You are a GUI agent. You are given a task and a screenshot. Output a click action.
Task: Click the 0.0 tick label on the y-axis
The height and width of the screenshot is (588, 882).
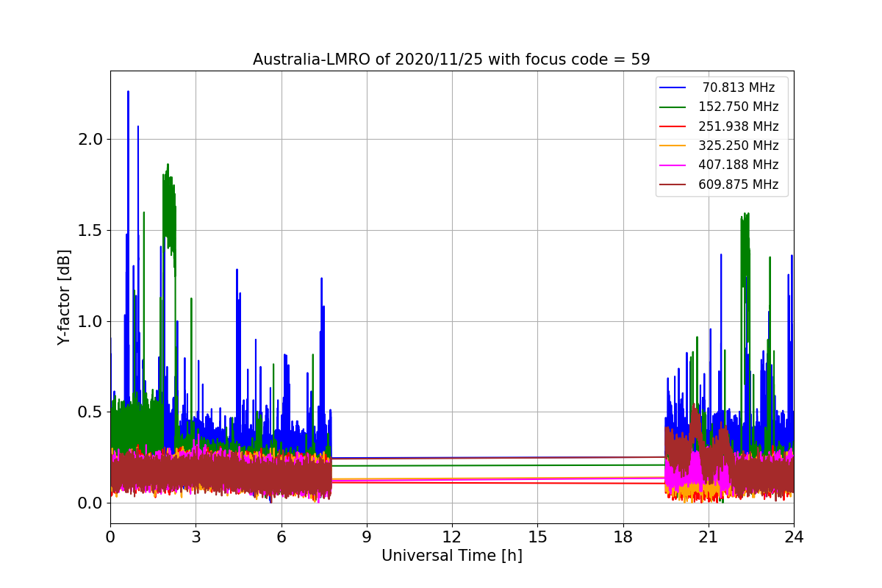[90, 503]
